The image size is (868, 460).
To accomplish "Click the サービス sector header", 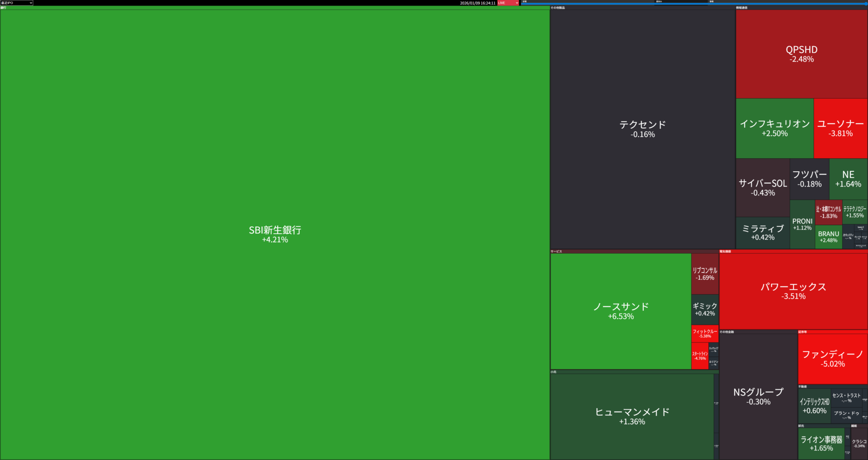I will [557, 251].
